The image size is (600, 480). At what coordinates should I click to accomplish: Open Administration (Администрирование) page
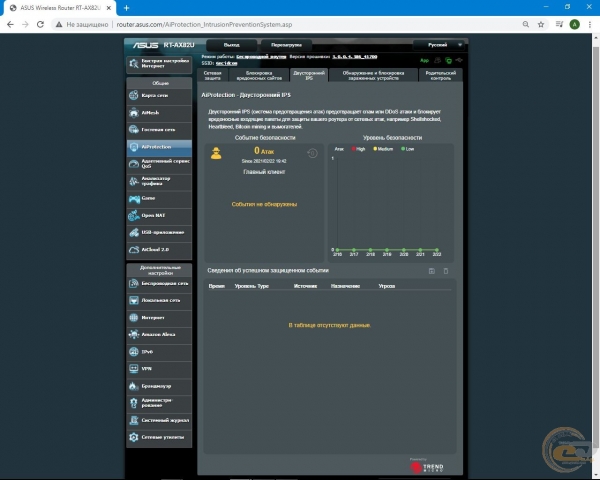pyautogui.click(x=159, y=403)
